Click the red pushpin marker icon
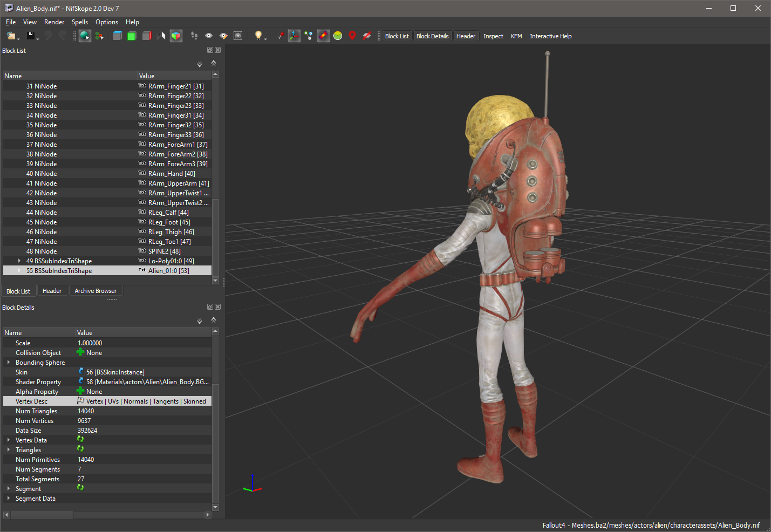The image size is (771, 532). pos(280,36)
